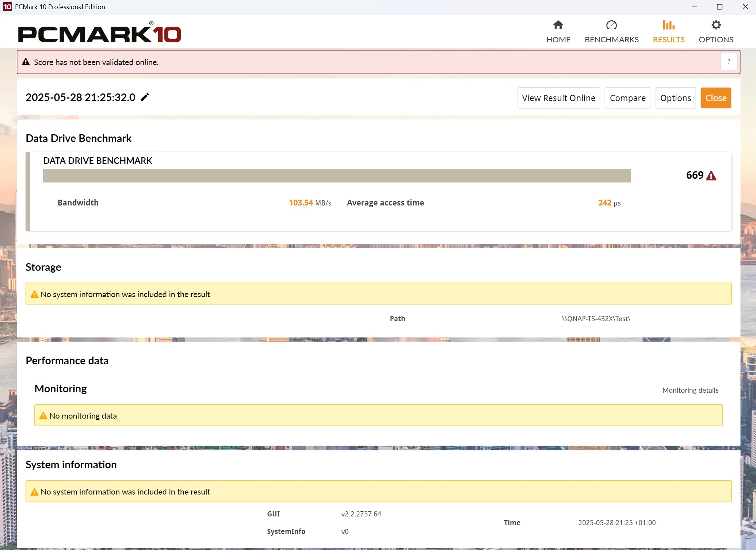Click the Home house icon
The width and height of the screenshot is (756, 550).
click(x=558, y=25)
